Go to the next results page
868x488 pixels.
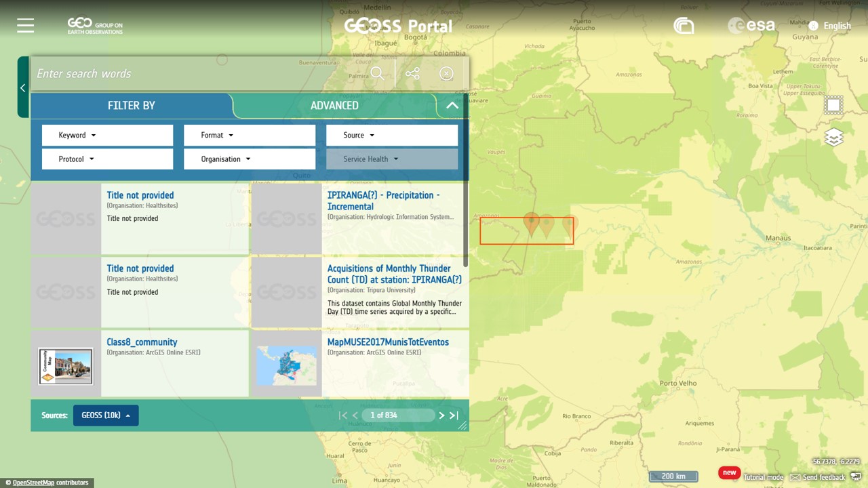click(441, 415)
